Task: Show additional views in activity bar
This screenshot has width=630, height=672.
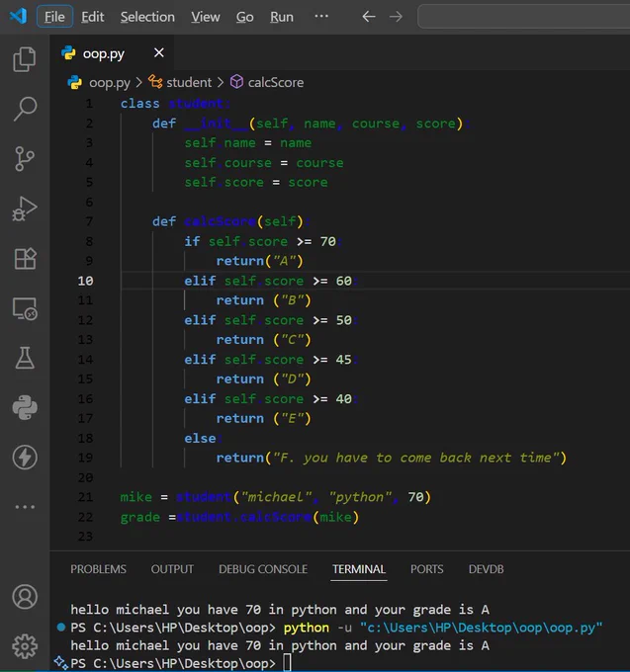Action: [x=25, y=507]
